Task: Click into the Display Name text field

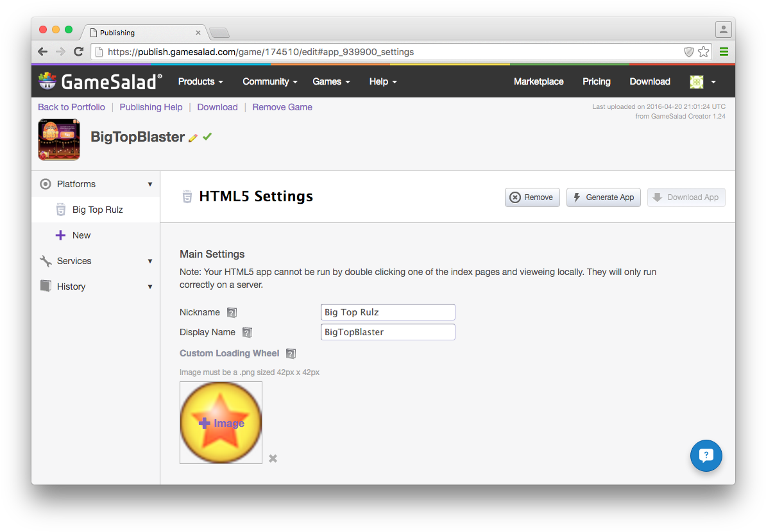Action: tap(388, 332)
